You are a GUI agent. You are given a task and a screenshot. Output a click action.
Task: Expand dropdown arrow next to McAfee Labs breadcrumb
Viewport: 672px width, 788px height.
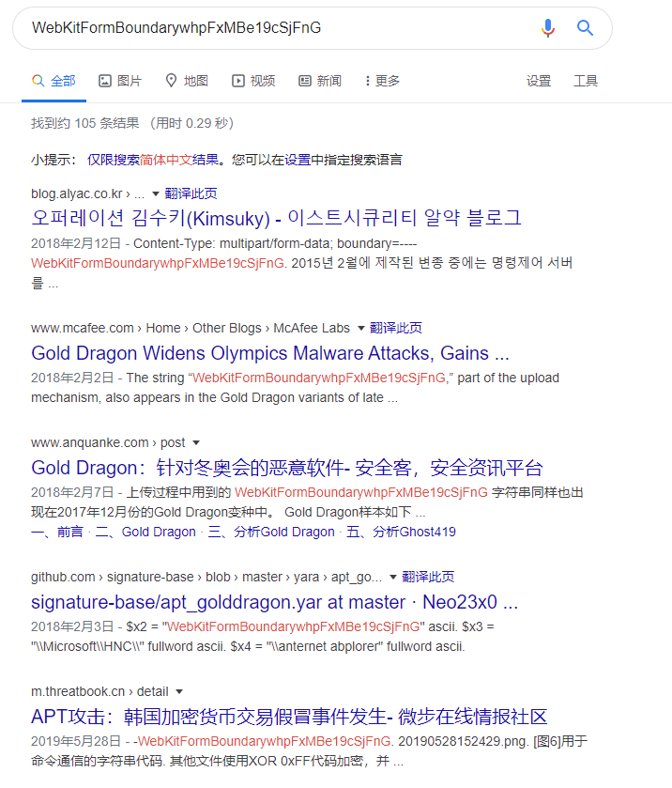(x=360, y=328)
